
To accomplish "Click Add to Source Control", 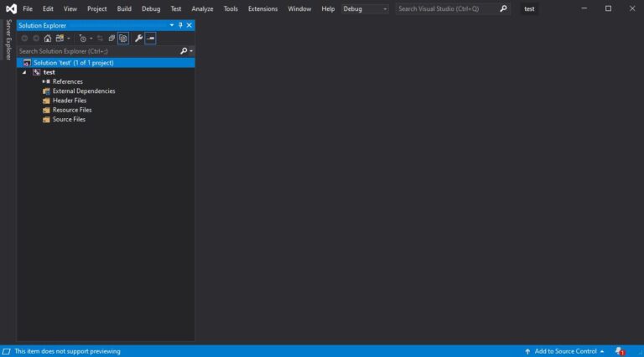I will [564, 351].
